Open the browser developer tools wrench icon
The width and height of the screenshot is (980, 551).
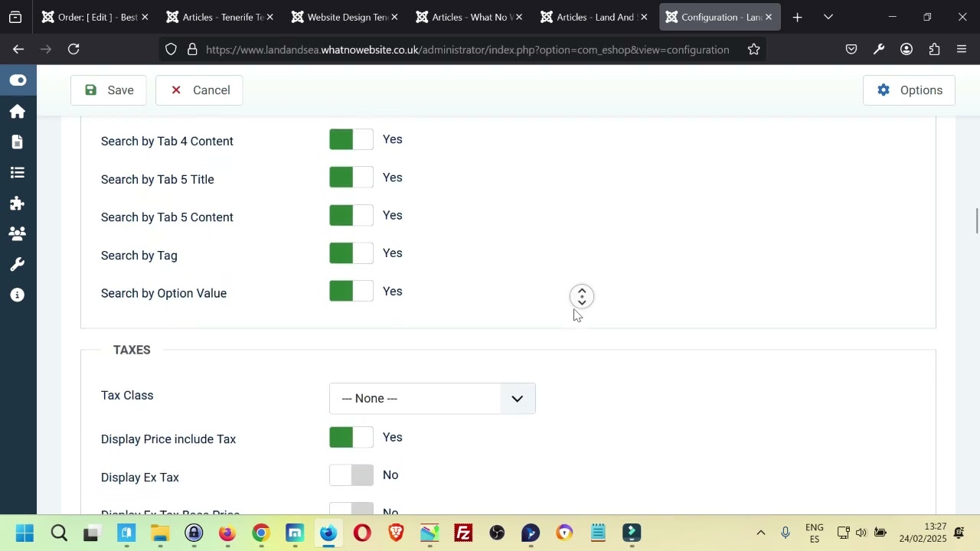coord(879,49)
